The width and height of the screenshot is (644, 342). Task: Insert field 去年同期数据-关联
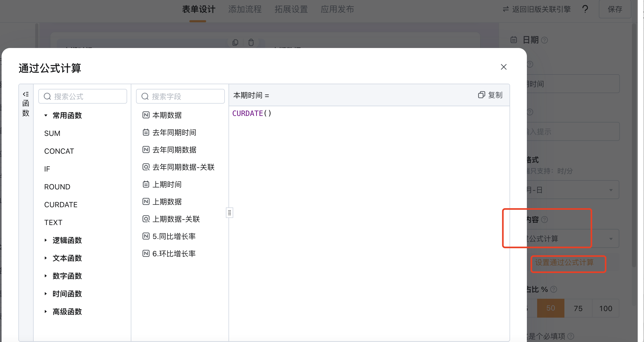click(183, 167)
